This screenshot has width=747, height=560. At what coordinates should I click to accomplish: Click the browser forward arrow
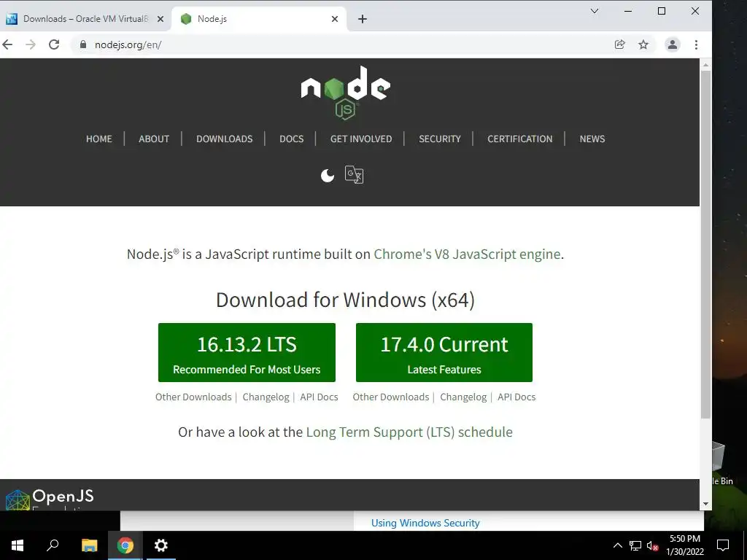[x=31, y=44]
